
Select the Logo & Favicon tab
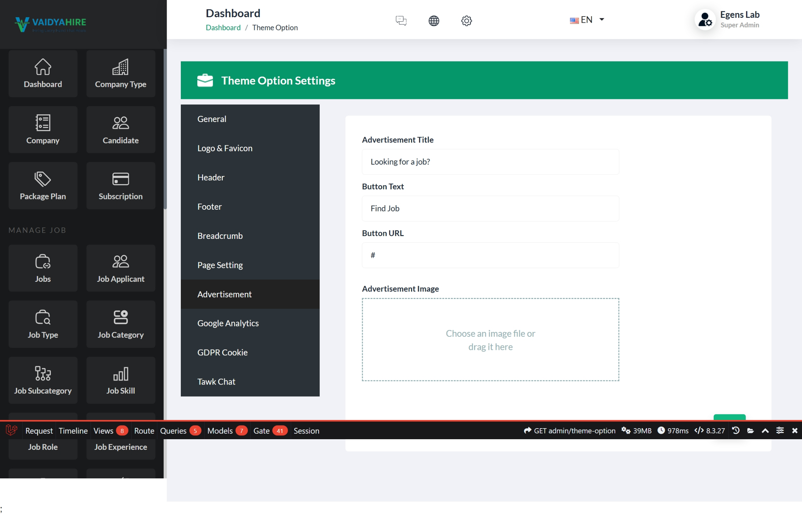[225, 148]
